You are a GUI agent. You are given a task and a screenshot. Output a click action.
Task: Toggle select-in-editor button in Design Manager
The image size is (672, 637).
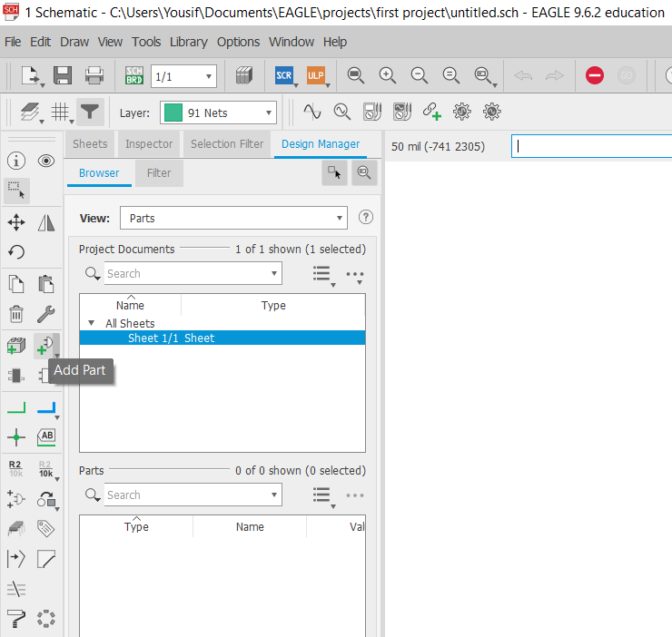coord(334,172)
